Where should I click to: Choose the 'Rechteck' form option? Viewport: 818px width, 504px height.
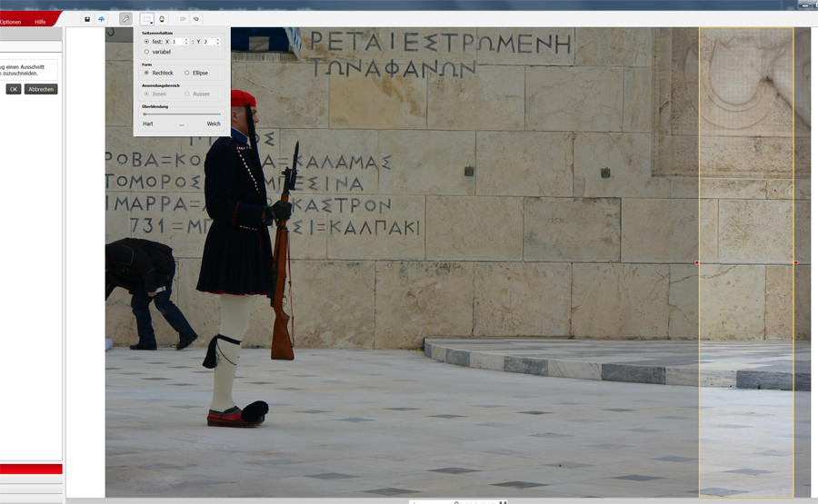[x=146, y=73]
